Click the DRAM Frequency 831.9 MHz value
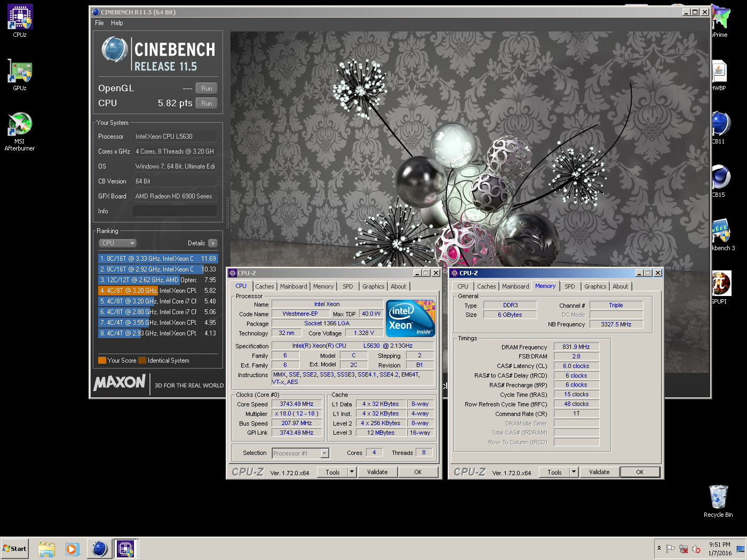 point(576,347)
